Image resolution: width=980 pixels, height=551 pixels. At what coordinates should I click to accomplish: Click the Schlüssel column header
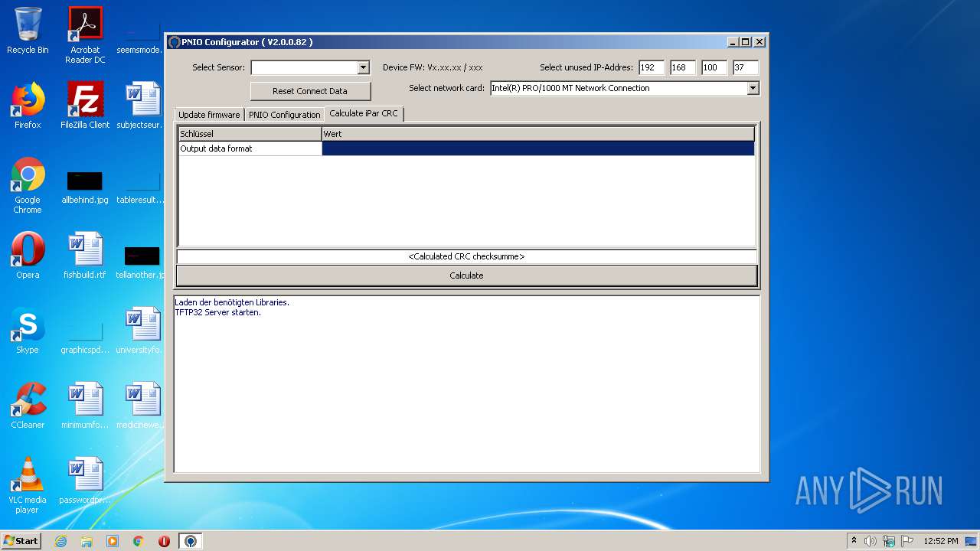[250, 134]
